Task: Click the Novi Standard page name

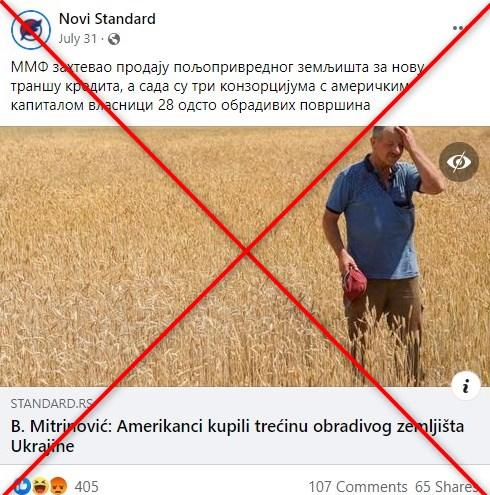Action: click(x=107, y=19)
